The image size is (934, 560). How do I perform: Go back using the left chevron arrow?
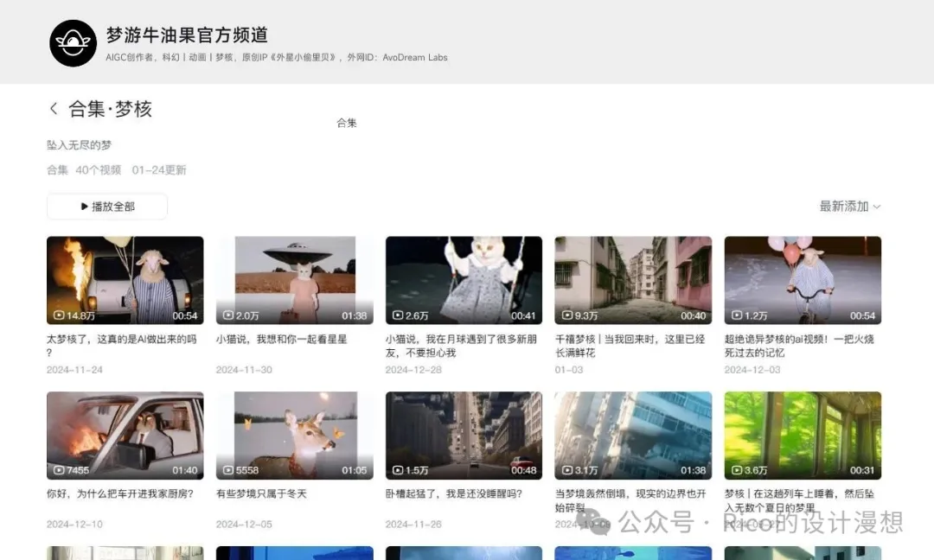coord(54,109)
